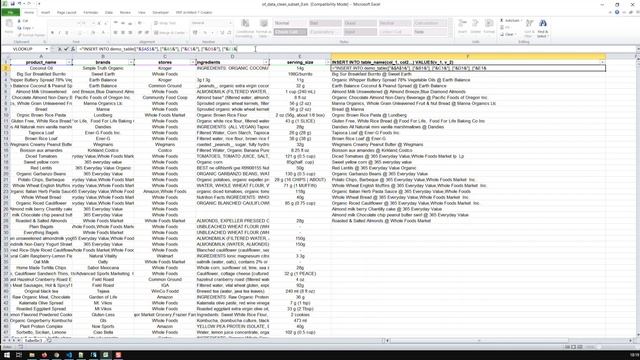Screen dimensions: 640x360
Task: Toggle Bold formatting
Action: (x=52, y=33)
